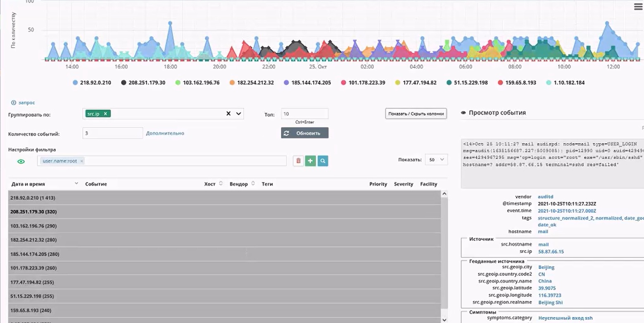Viewport: 644px width, 323px height.
Task: Remove the user.name:root filter tag
Action: (82, 161)
